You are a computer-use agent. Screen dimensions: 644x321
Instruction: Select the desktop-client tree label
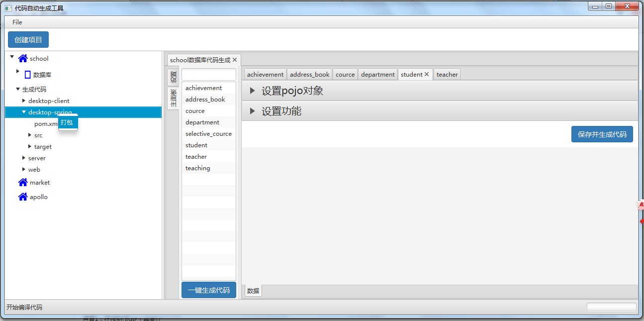tap(49, 101)
